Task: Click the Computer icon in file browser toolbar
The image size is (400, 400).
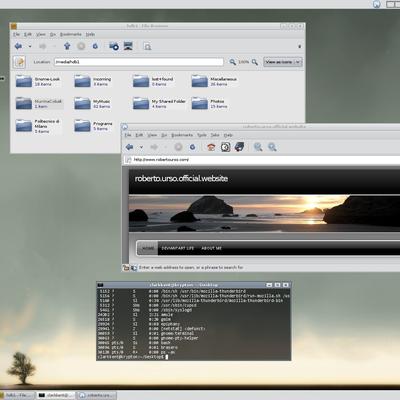Action: (128, 46)
